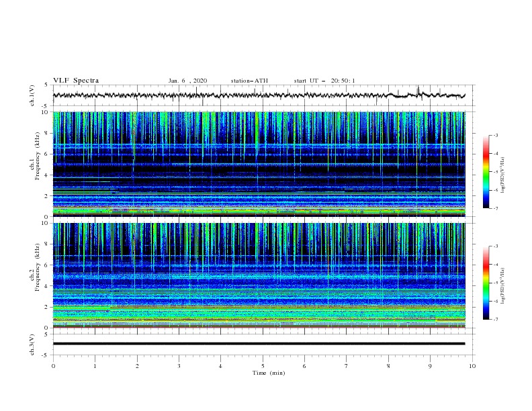
Task: Click the "VLF Spectra" plot title
Action: pos(76,81)
